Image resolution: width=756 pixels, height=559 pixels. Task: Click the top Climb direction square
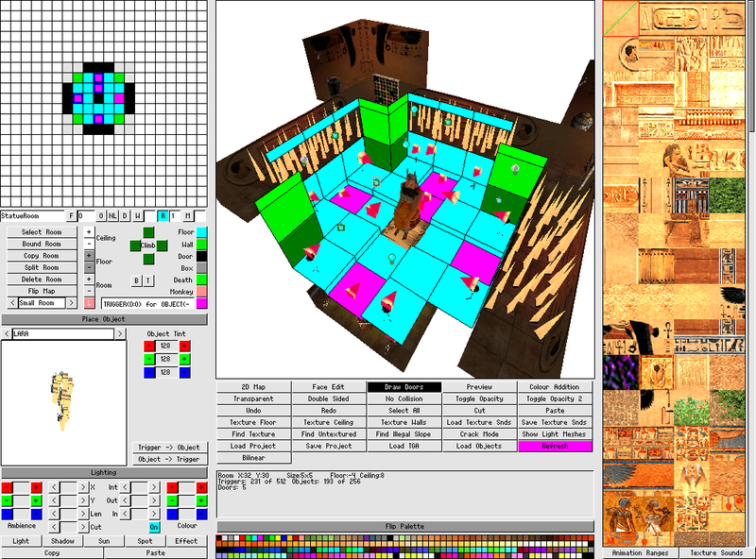[x=148, y=232]
